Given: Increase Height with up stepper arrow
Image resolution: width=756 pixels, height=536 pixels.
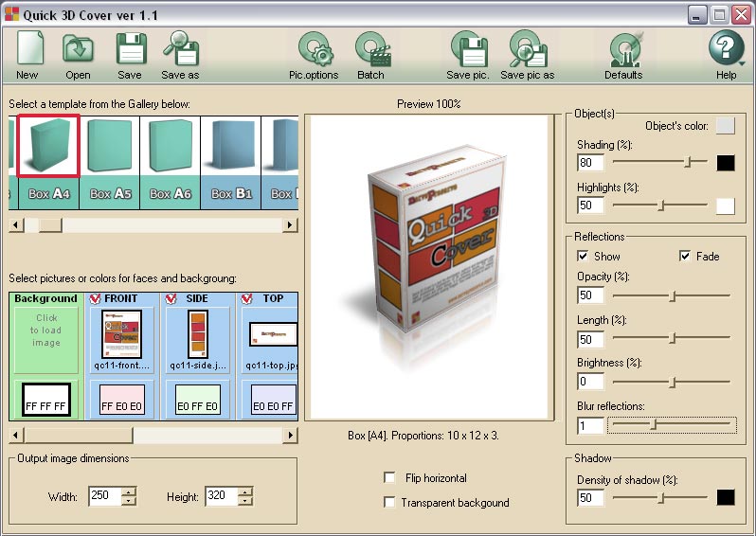Looking at the screenshot, I should [x=245, y=491].
